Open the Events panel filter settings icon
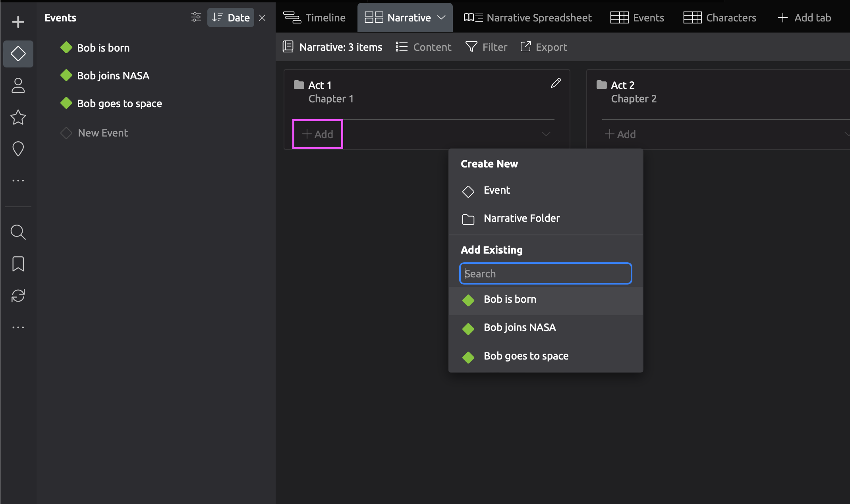 196,17
